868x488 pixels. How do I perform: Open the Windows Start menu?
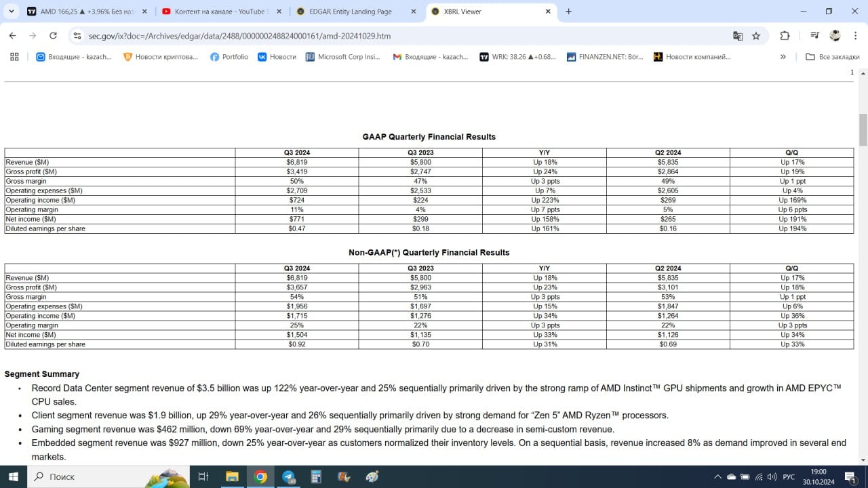[13, 476]
